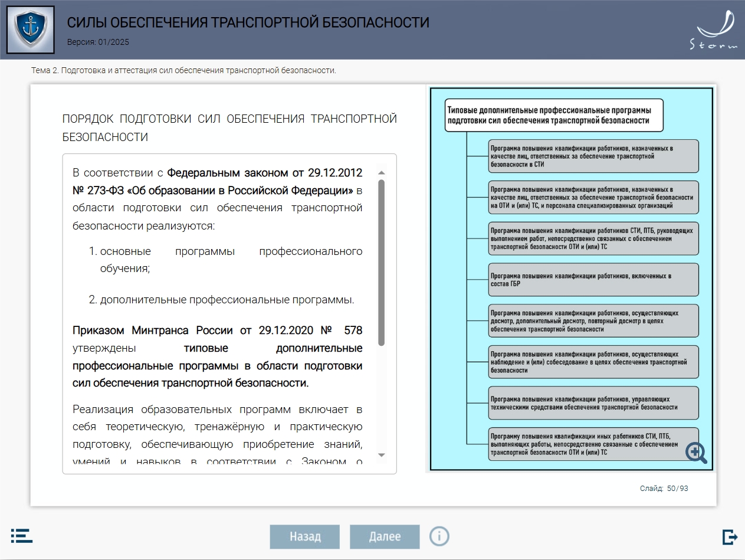Click the version text Версия: 01/2025
The width and height of the screenshot is (745, 560).
(x=98, y=42)
